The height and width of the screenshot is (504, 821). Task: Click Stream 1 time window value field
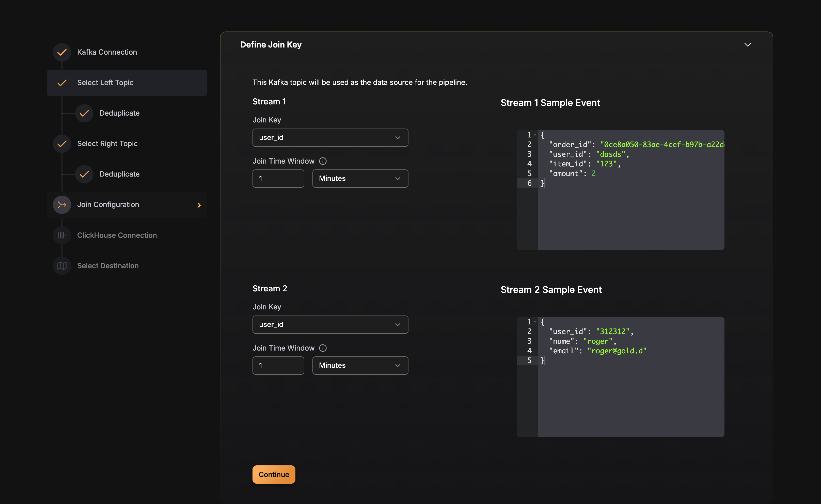pyautogui.click(x=278, y=178)
